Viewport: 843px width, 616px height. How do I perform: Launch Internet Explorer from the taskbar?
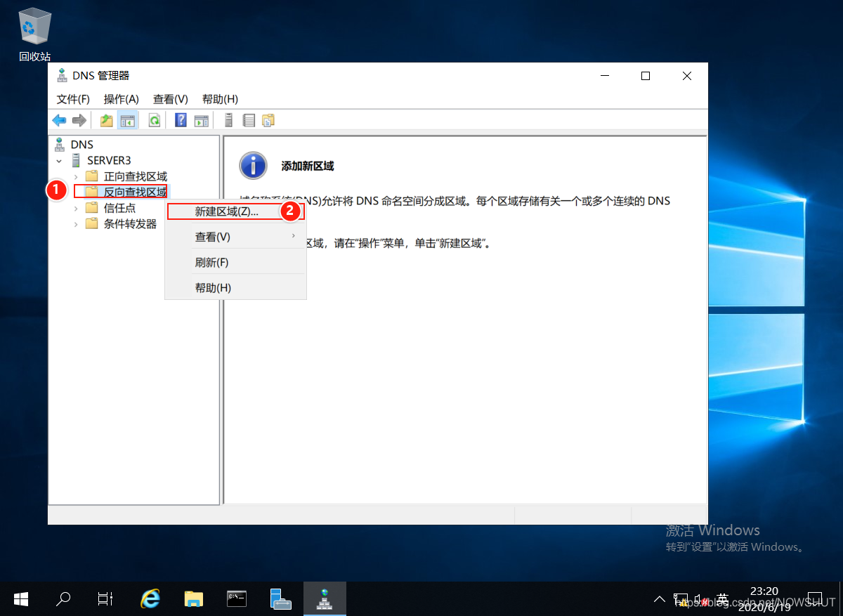(x=150, y=598)
